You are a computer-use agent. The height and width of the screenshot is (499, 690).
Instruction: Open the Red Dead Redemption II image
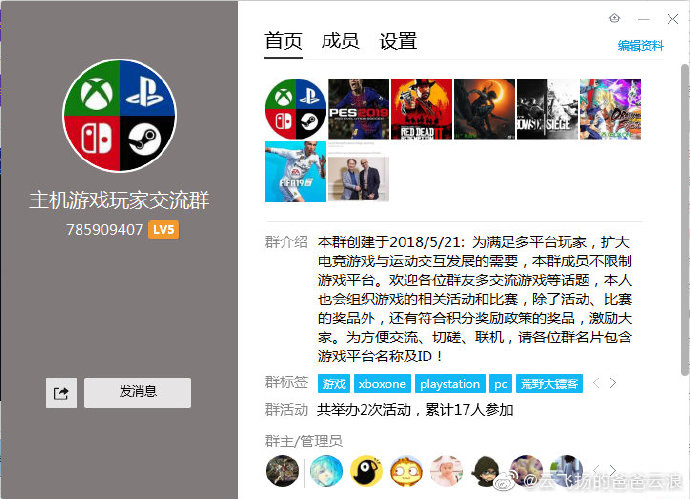tap(421, 109)
